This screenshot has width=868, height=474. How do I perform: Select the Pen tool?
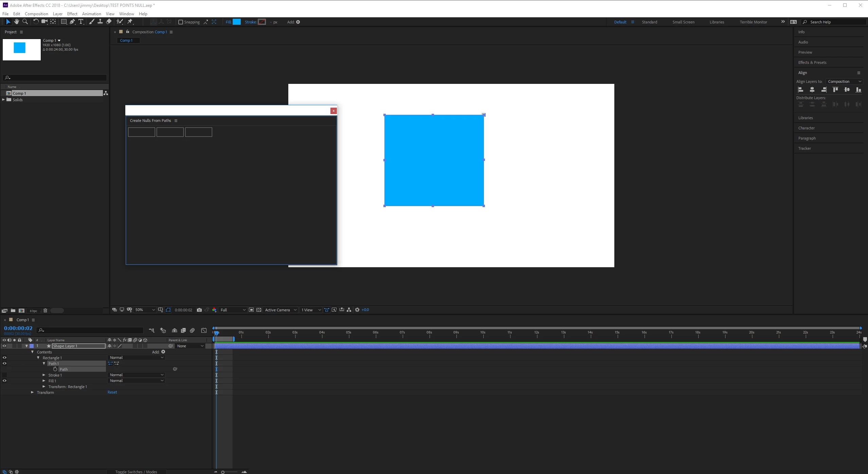[72, 22]
